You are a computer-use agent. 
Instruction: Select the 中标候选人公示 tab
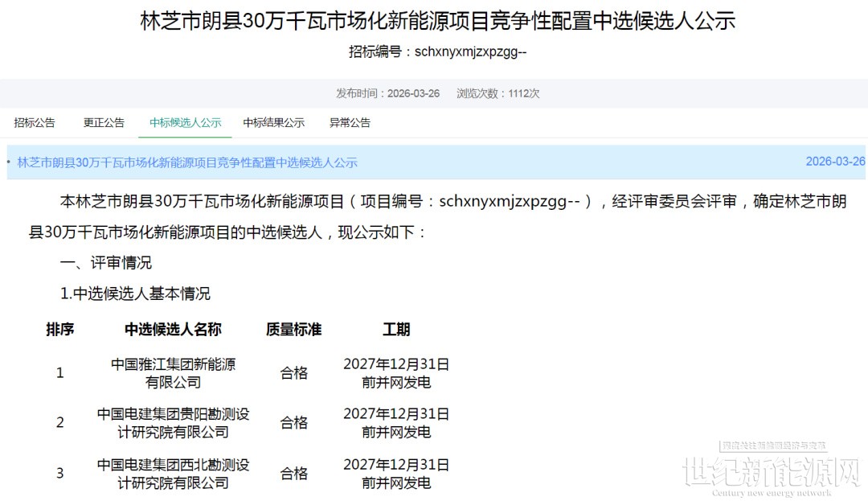coord(185,123)
